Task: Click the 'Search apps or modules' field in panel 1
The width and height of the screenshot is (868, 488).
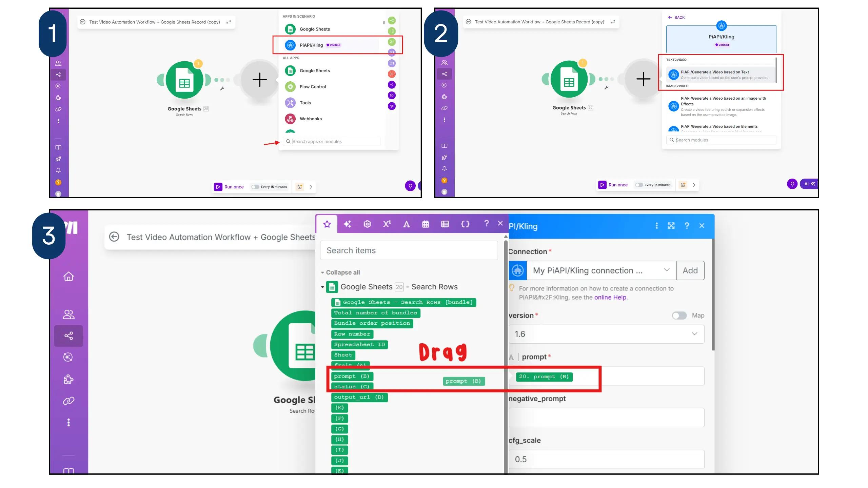Action: [x=332, y=141]
